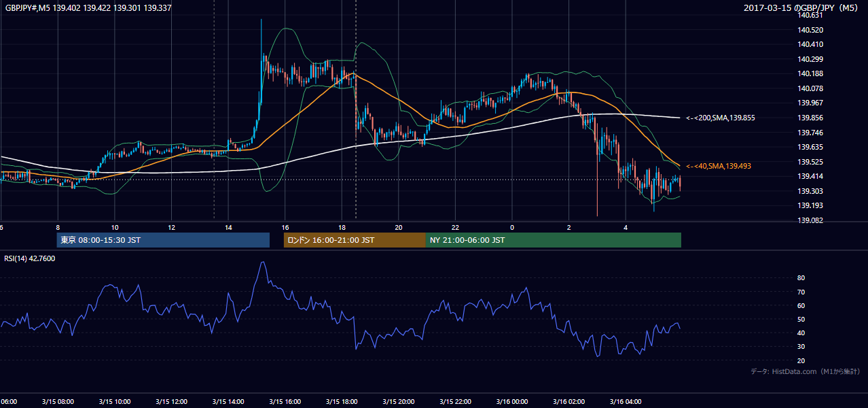Click RSI scale value 60
This screenshot has width=868, height=408.
801,305
